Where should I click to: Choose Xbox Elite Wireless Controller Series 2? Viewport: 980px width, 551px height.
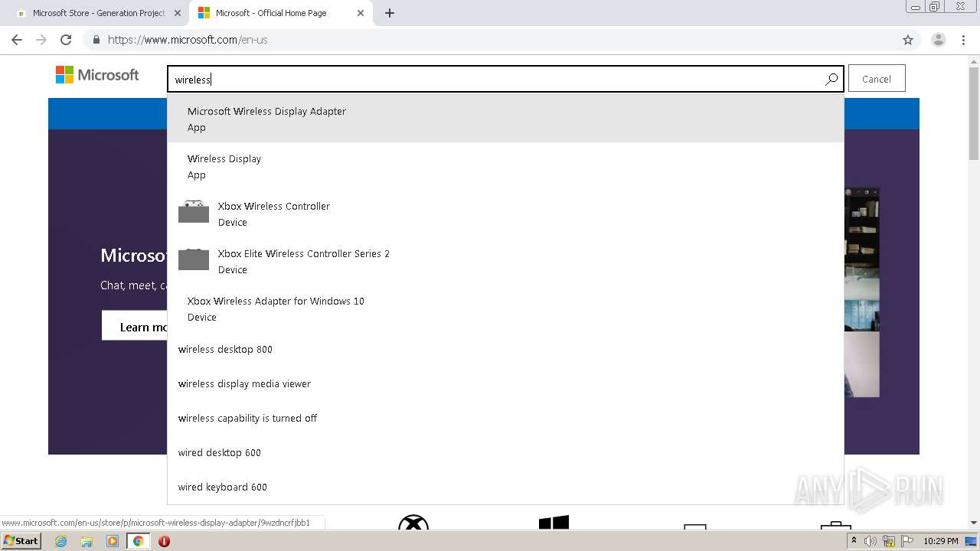(x=505, y=261)
